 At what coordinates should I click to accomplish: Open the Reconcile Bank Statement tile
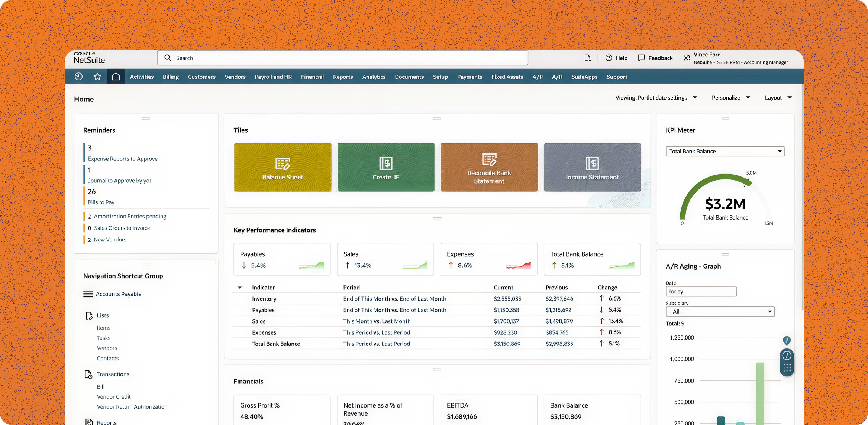(489, 168)
